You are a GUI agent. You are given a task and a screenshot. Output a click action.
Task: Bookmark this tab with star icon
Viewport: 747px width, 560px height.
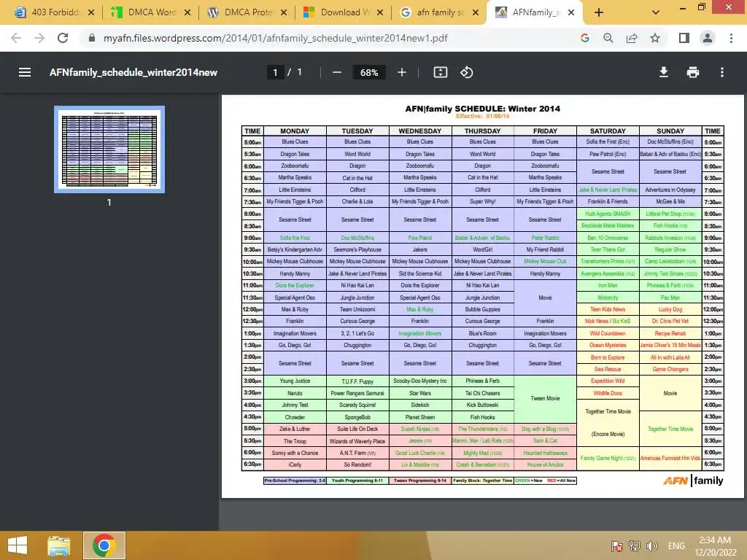tap(655, 38)
